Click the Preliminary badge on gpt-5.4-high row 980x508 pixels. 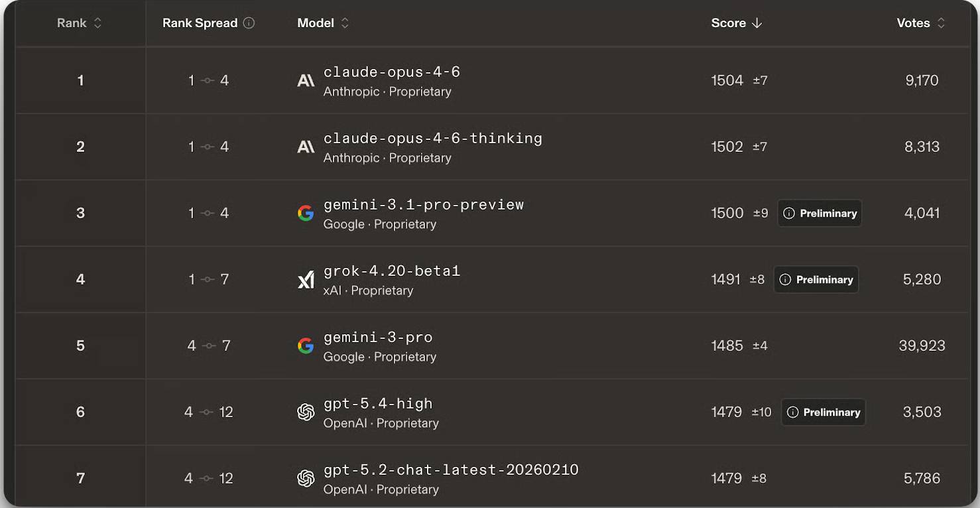(x=823, y=413)
